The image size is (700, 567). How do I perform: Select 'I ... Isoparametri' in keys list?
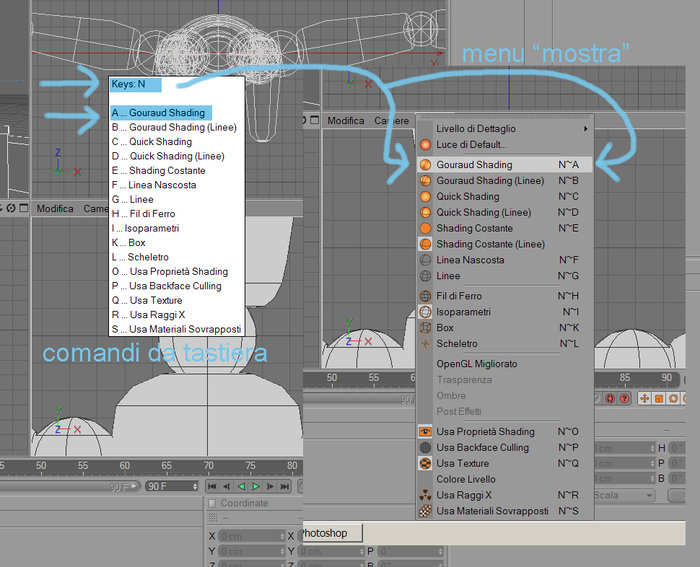click(x=145, y=228)
